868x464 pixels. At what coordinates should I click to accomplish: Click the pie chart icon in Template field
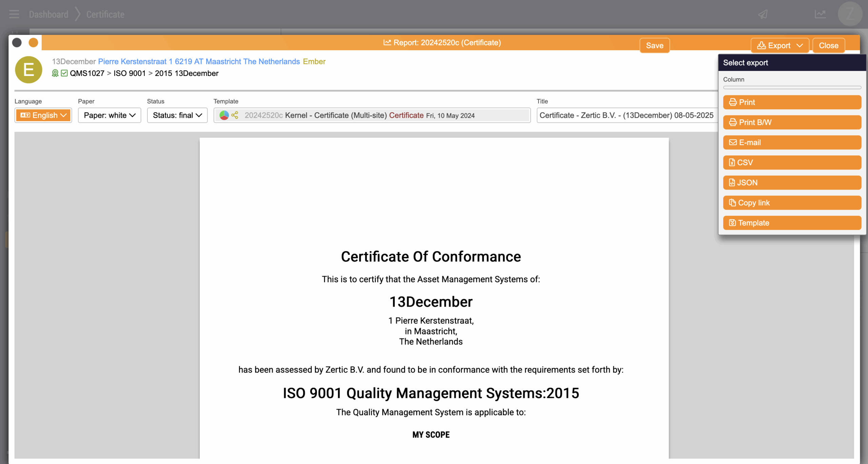224,115
